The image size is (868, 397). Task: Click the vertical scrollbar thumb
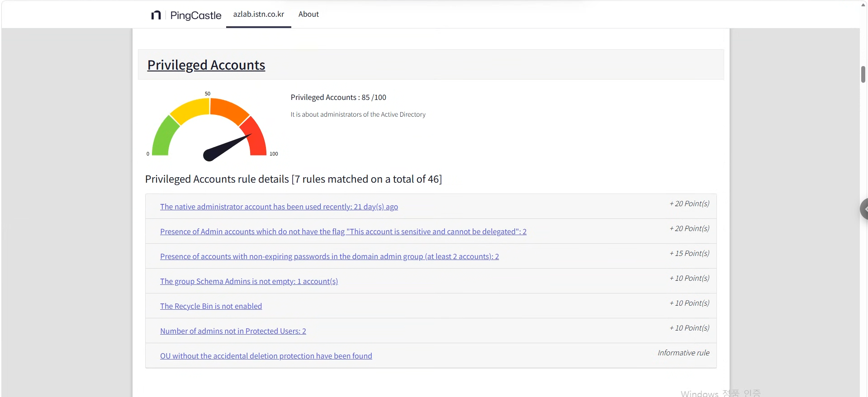click(863, 74)
